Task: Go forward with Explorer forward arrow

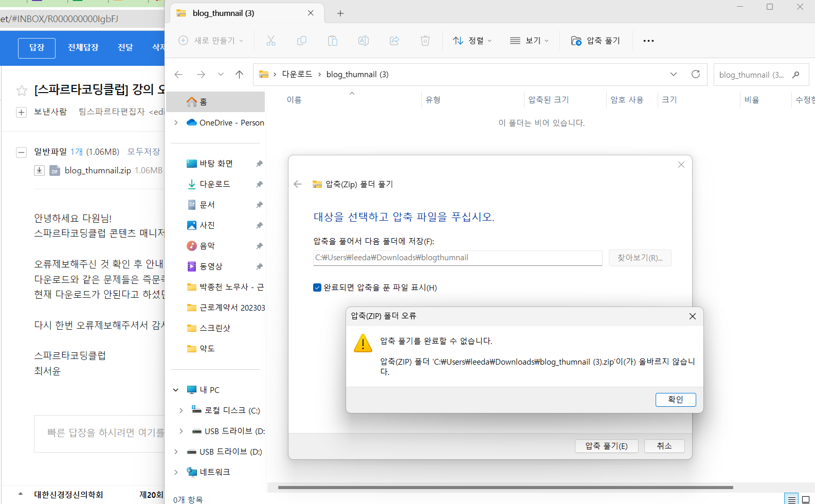Action: (201, 75)
